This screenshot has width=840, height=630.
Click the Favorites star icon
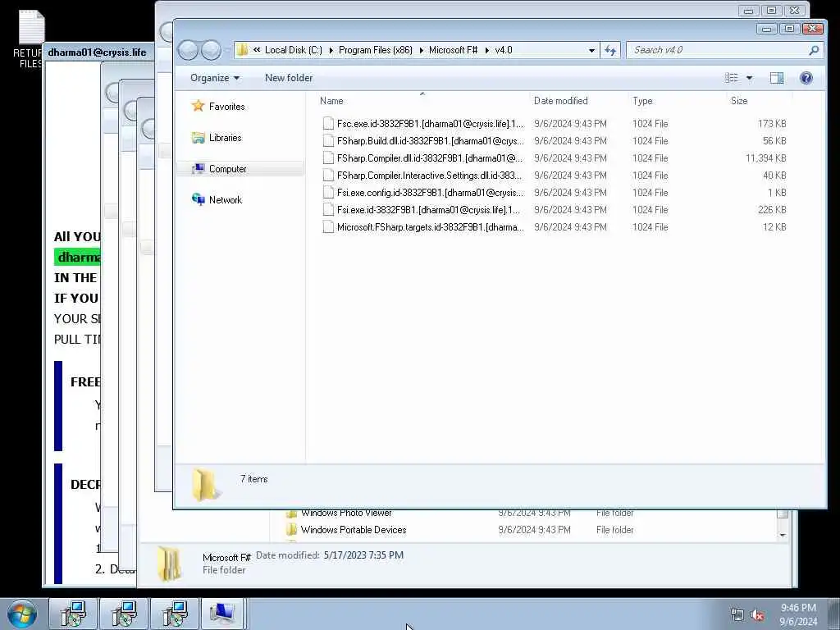[199, 106]
